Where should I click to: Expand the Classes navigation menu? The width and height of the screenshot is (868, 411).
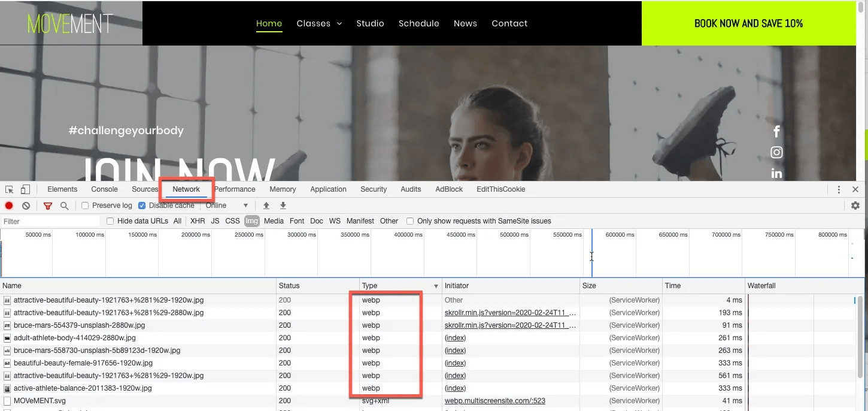(x=319, y=23)
